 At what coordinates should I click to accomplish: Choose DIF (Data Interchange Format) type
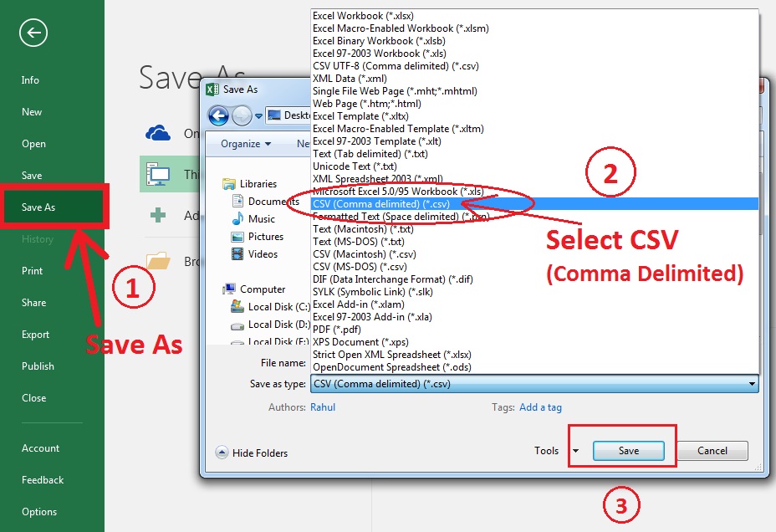tap(534, 279)
